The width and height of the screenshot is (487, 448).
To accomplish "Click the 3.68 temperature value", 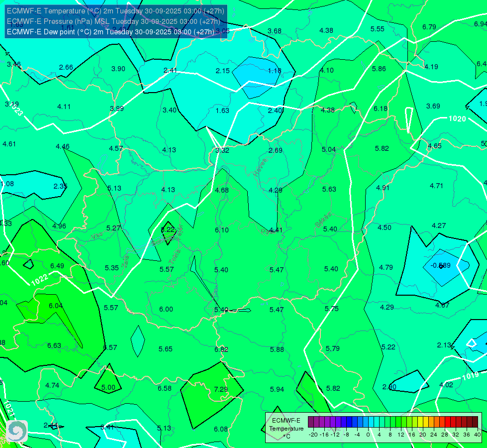I will pyautogui.click(x=275, y=31).
